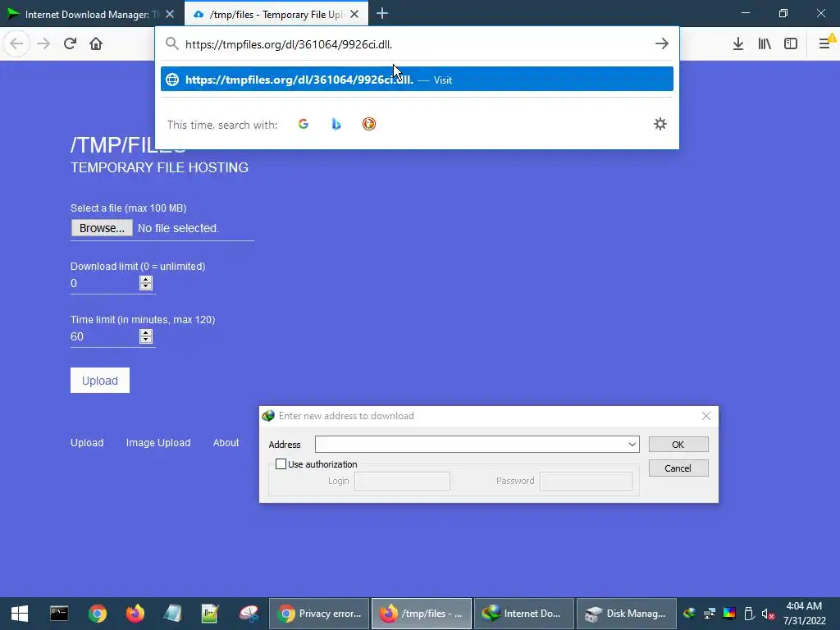
Task: Open a new tab with the plus button
Action: point(382,14)
